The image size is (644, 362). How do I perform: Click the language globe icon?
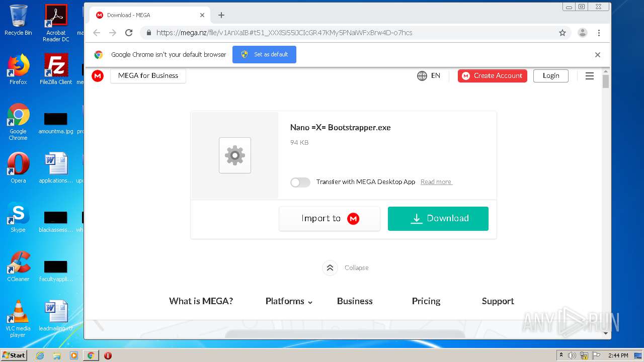[x=422, y=76]
